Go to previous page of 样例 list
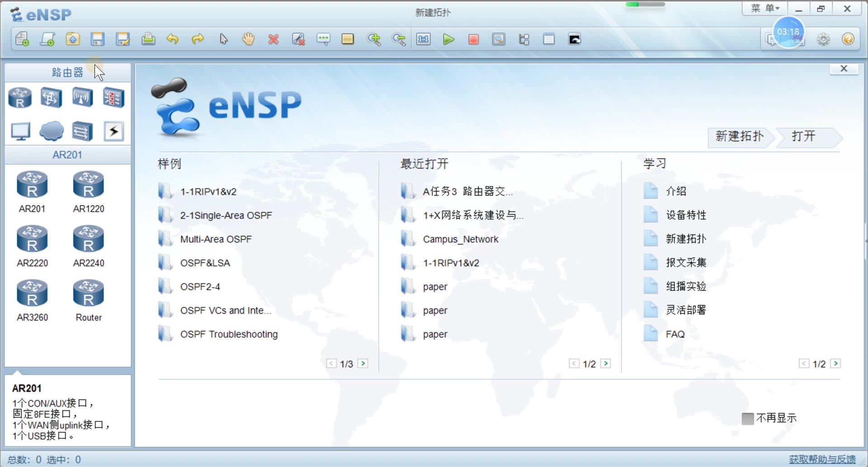Screen dimensions: 868x467 tap(331, 363)
